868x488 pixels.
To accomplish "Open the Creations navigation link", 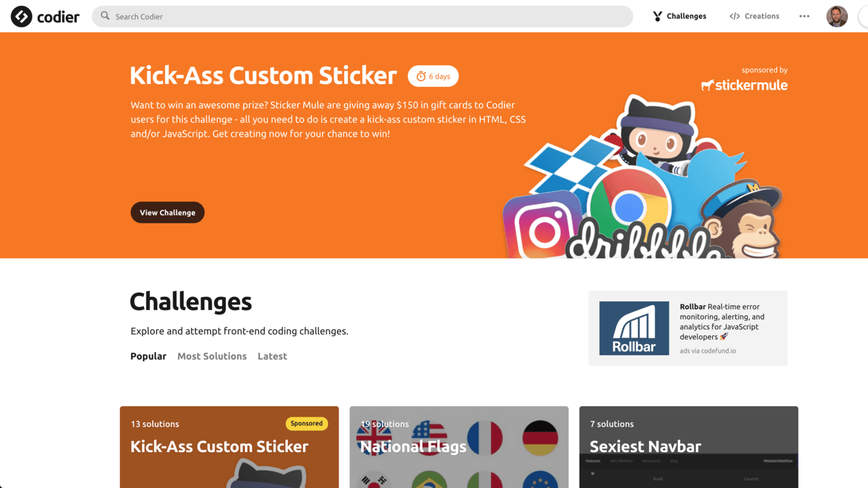I will point(761,17).
